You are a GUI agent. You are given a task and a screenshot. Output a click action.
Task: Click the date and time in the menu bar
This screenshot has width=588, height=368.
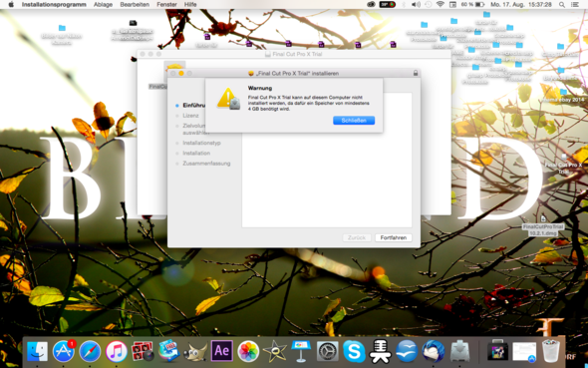pyautogui.click(x=521, y=5)
